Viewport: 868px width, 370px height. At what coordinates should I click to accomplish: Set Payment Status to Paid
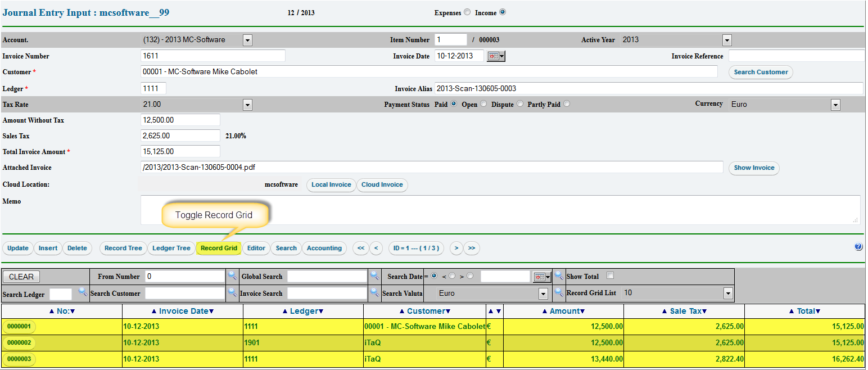(454, 104)
